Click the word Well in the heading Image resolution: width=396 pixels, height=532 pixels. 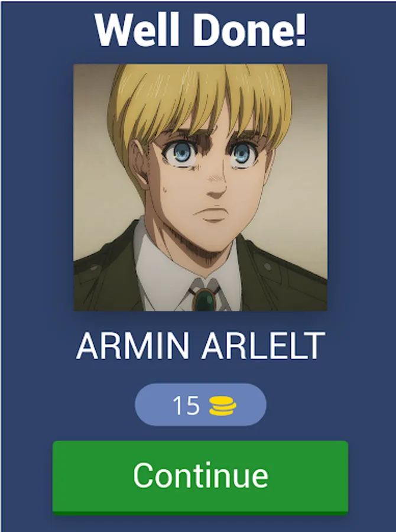[x=137, y=30]
